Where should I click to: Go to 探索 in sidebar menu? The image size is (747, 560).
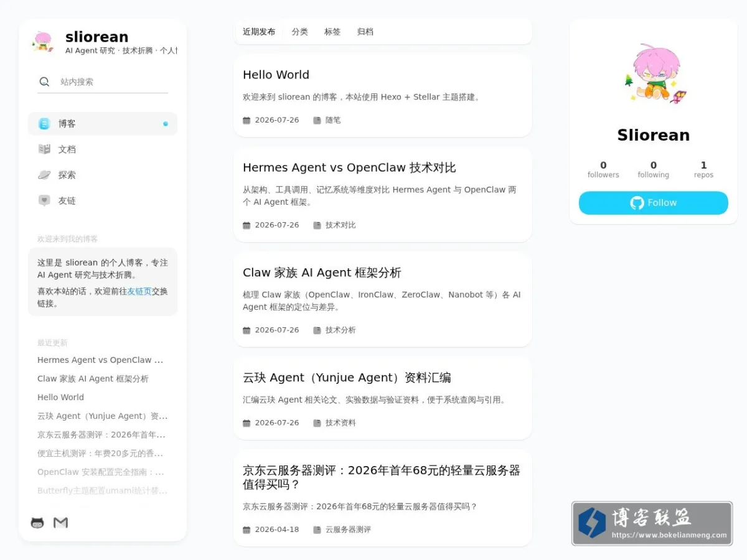[103, 175]
